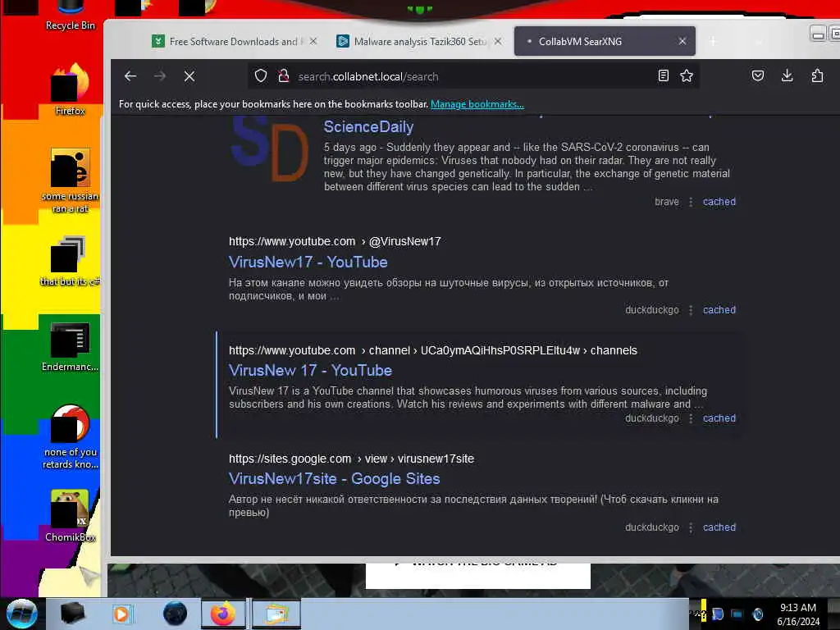
Task: Close the CollabVM SearXNG tab
Action: point(682,41)
